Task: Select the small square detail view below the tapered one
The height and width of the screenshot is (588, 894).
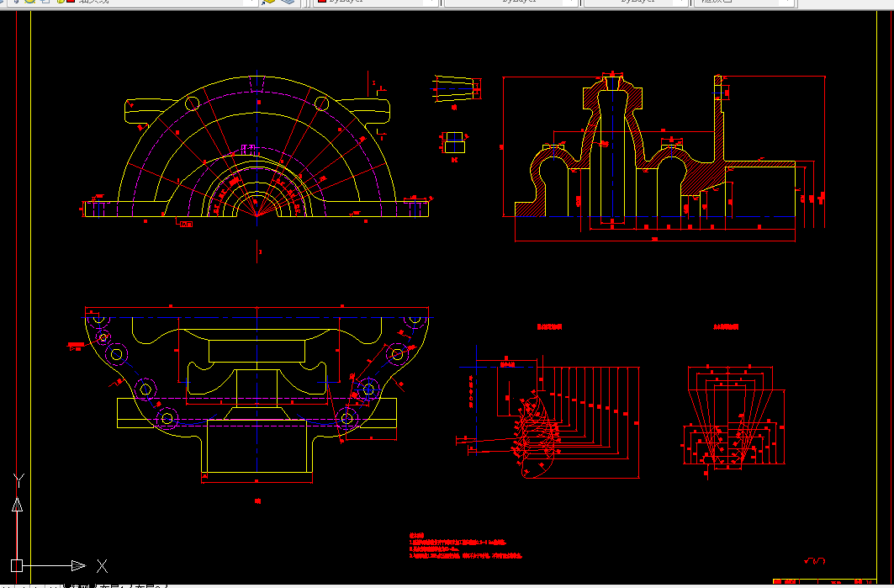Action: pyautogui.click(x=454, y=142)
